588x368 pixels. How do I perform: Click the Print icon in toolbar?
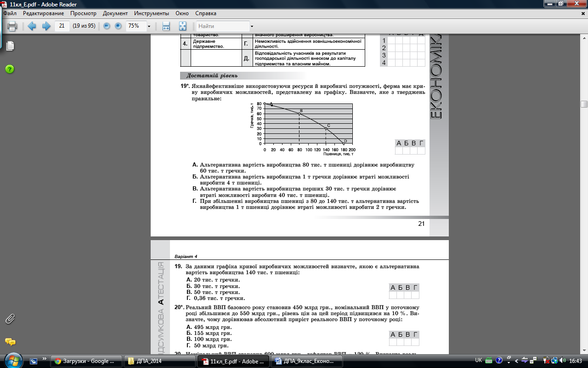(12, 26)
